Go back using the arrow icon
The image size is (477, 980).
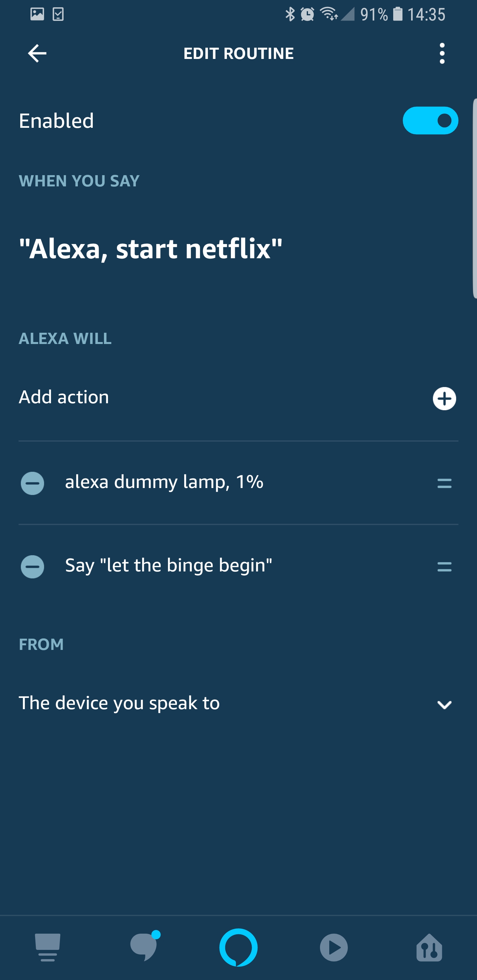click(37, 53)
